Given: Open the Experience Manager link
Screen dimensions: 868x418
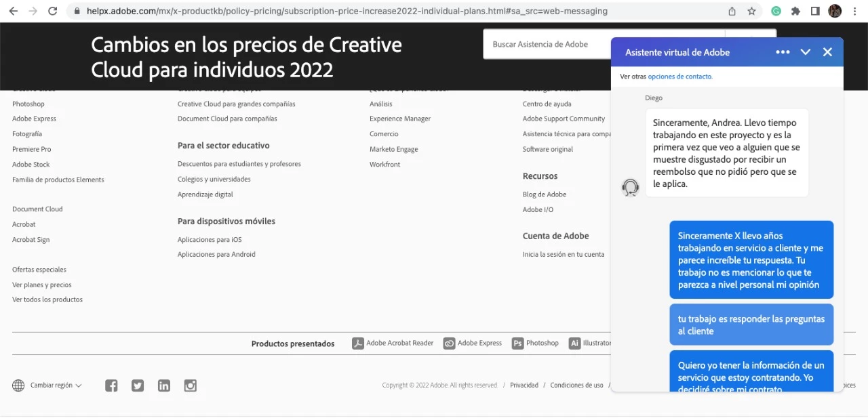Looking at the screenshot, I should pyautogui.click(x=400, y=119).
